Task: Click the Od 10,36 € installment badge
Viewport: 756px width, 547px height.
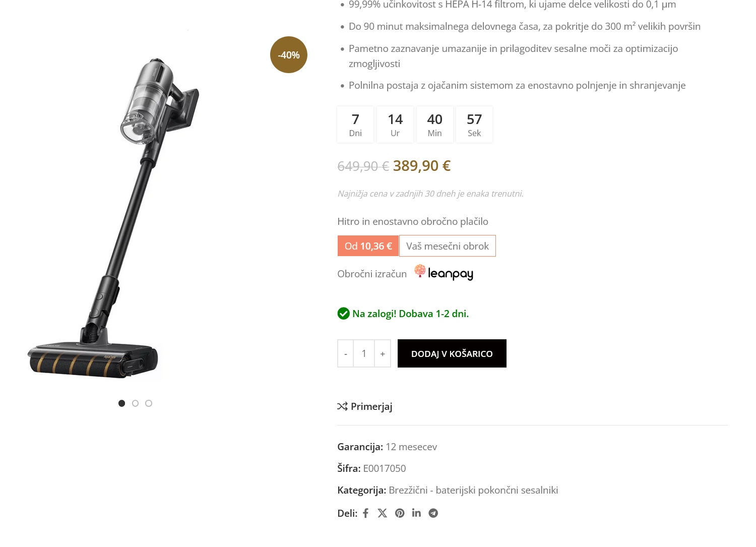Action: 368,246
